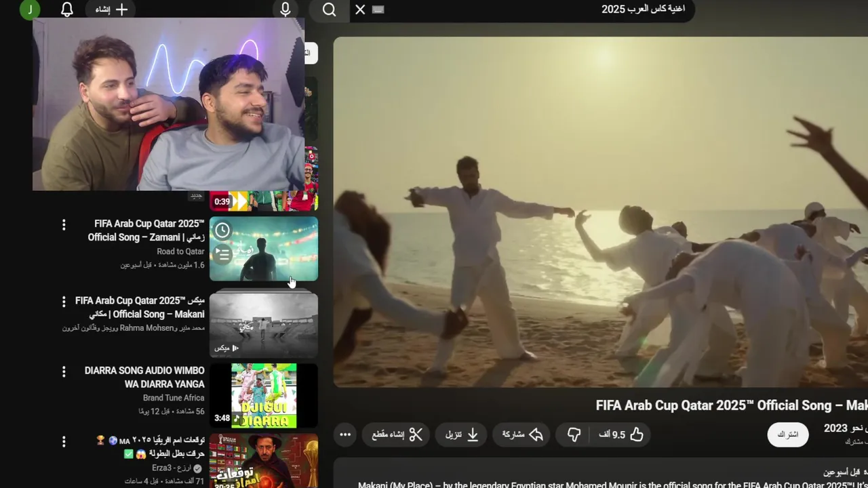Click title Official Song – Makani mix
Screen dimensions: 868x488
tap(140, 307)
